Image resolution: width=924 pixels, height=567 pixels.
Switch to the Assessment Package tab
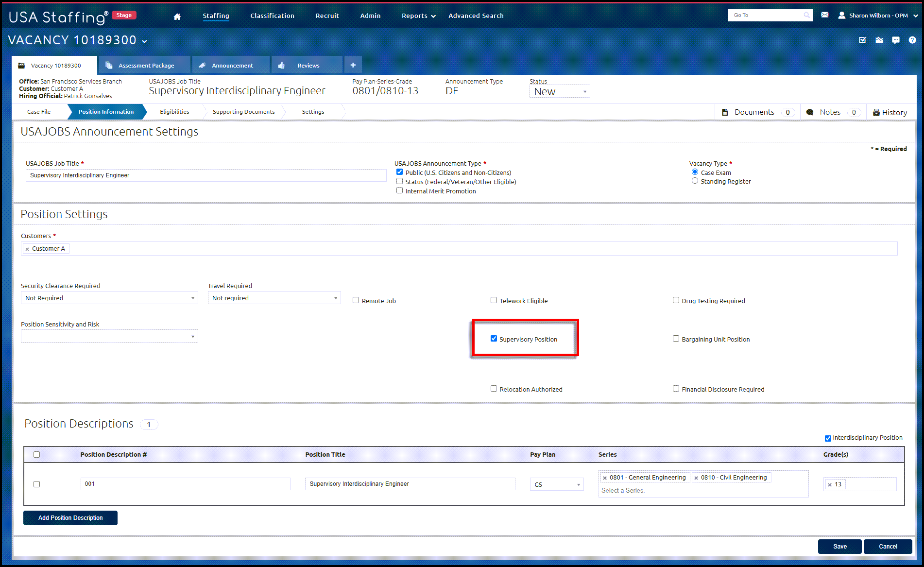coord(144,65)
